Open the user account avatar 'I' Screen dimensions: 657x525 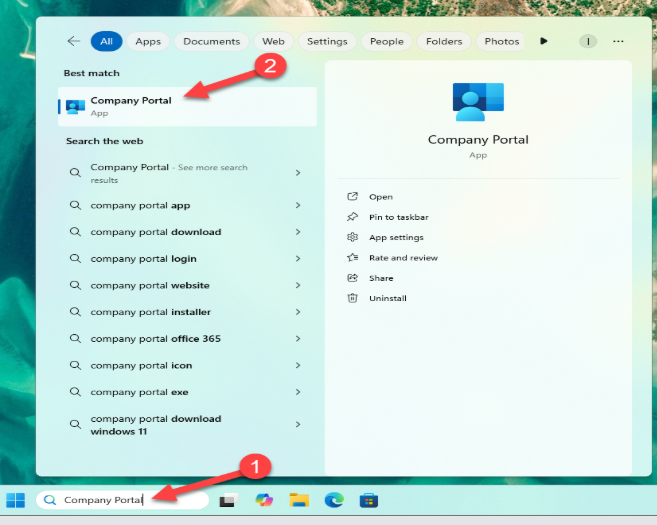coord(588,41)
